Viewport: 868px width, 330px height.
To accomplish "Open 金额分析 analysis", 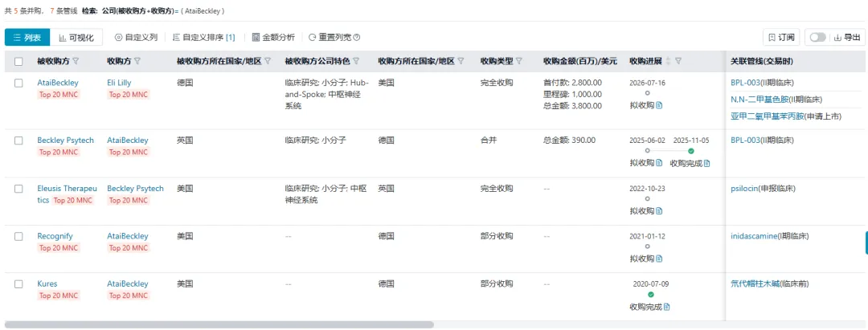I will click(x=273, y=38).
